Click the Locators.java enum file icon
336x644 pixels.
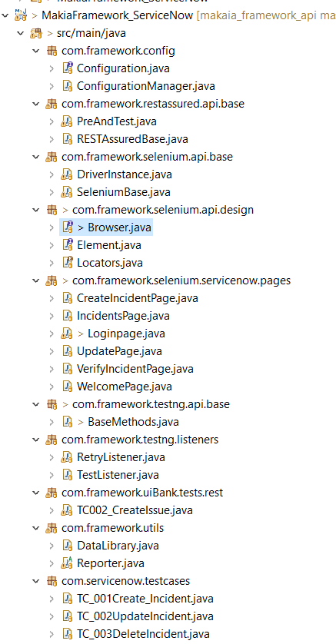67,263
